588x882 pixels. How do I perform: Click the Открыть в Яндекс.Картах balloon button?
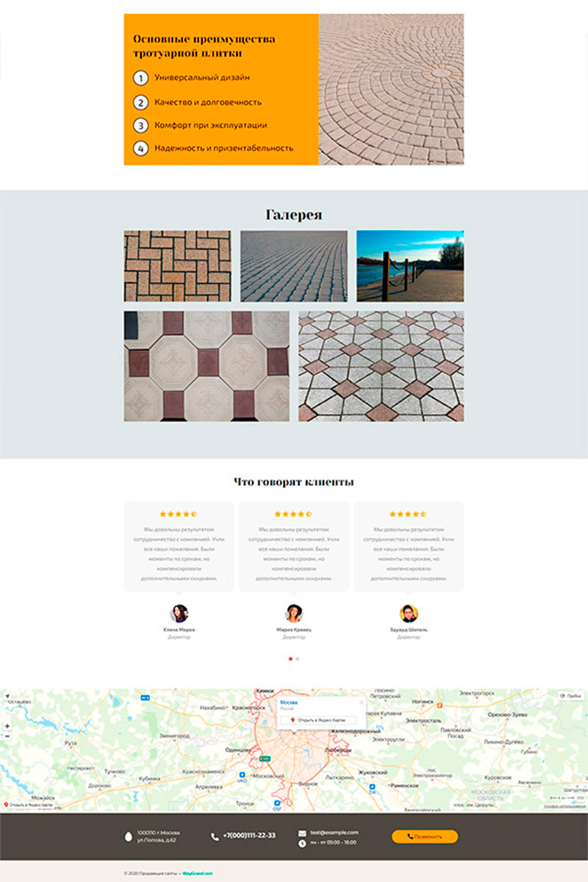pos(319,720)
